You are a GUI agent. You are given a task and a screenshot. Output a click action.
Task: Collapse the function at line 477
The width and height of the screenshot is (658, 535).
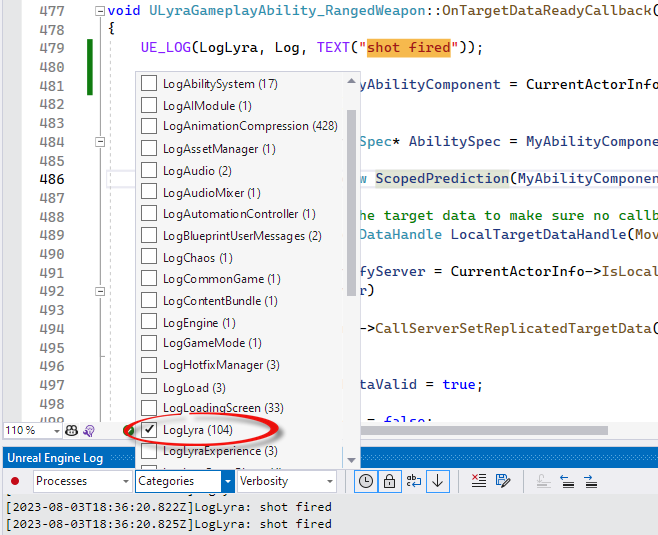(x=100, y=11)
